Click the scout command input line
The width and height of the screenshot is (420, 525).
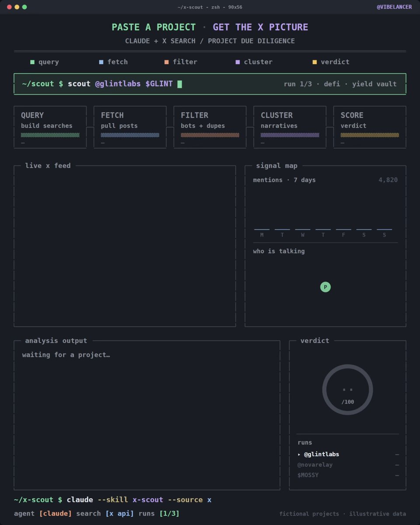[x=210, y=84]
